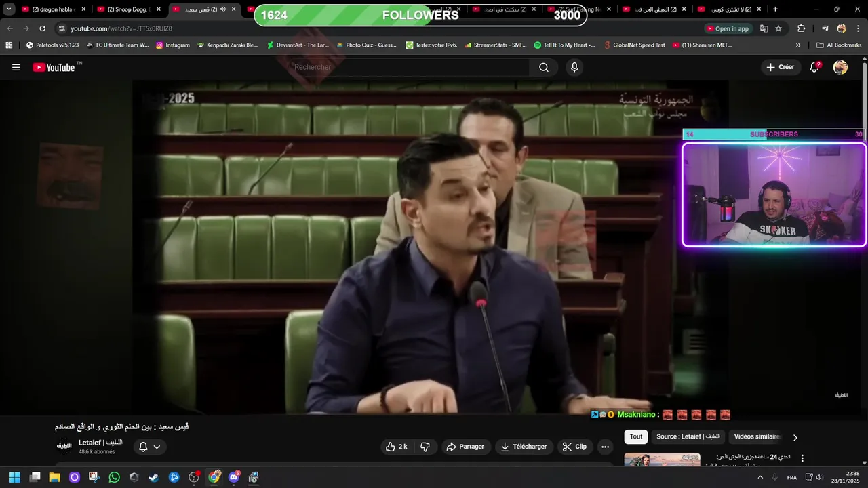Open the Chrome apps grid in bookmarks bar
This screenshot has height=488, width=868.
9,45
